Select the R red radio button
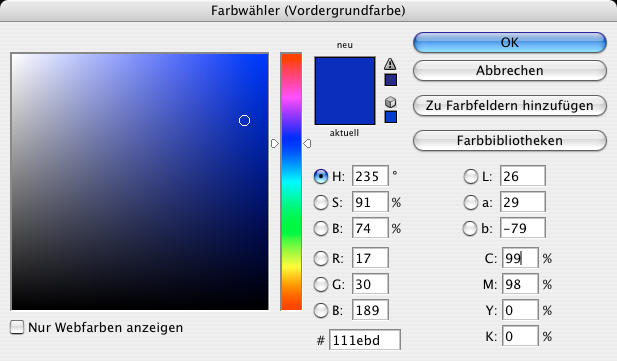Image resolution: width=617 pixels, height=361 pixels. coord(321,258)
